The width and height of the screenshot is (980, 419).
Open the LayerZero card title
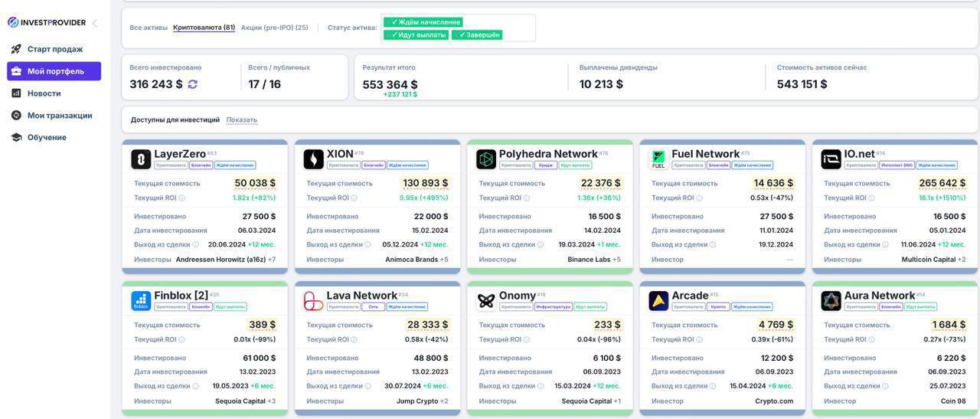click(180, 154)
